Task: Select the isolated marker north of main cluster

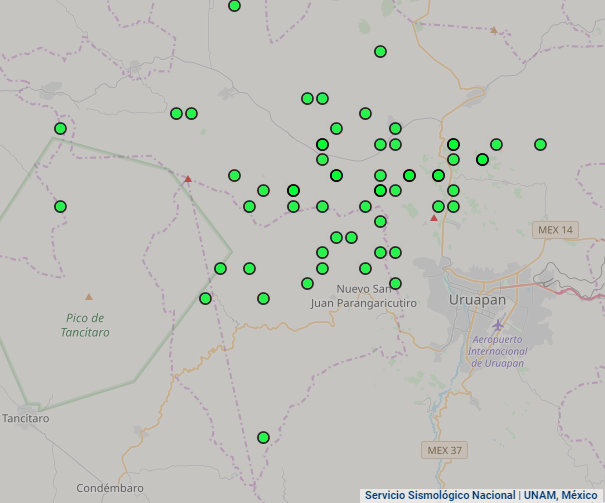Action: (x=380, y=52)
